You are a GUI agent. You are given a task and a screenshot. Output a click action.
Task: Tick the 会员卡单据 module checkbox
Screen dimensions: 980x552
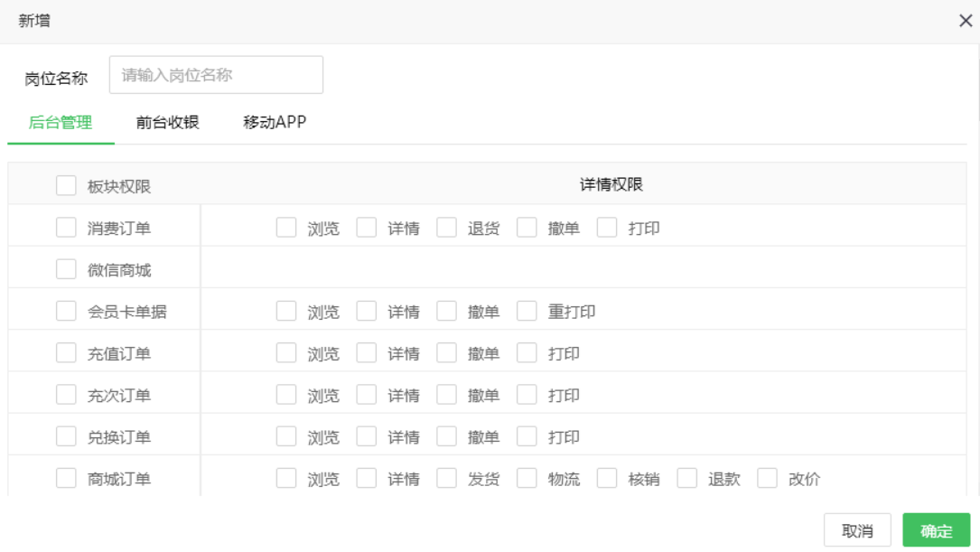[x=66, y=311]
